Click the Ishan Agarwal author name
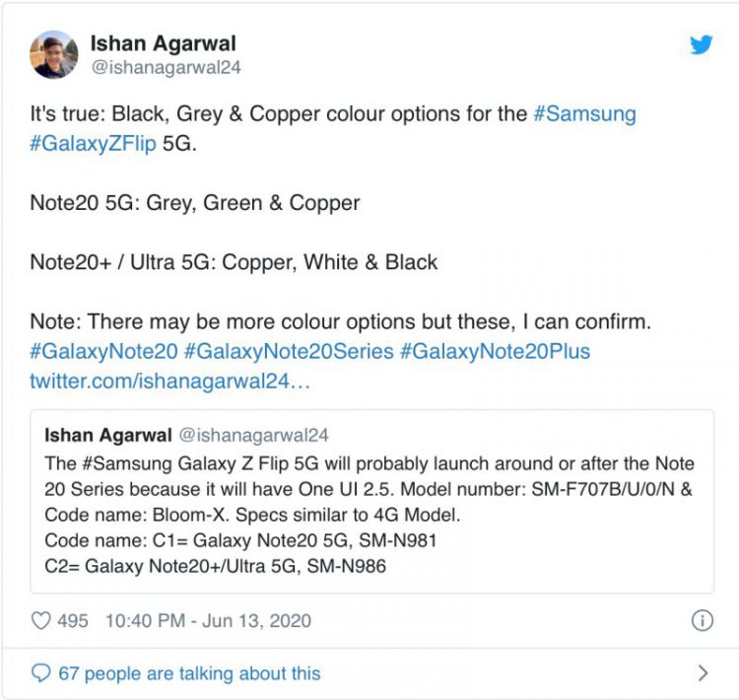The image size is (739, 700). (x=163, y=43)
